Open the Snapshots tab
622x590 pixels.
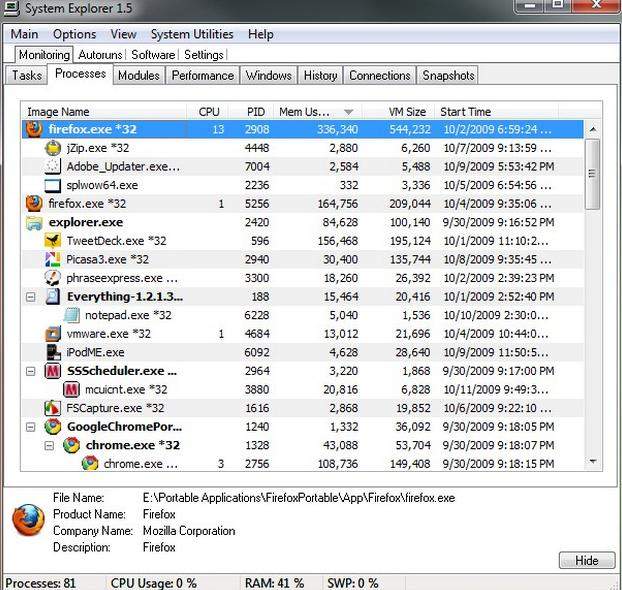(x=448, y=75)
